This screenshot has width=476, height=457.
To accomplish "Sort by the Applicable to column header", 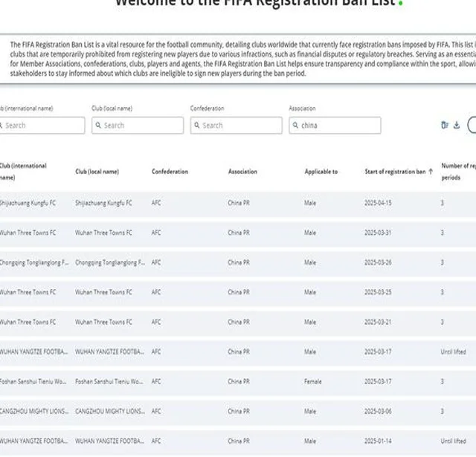I will (321, 172).
